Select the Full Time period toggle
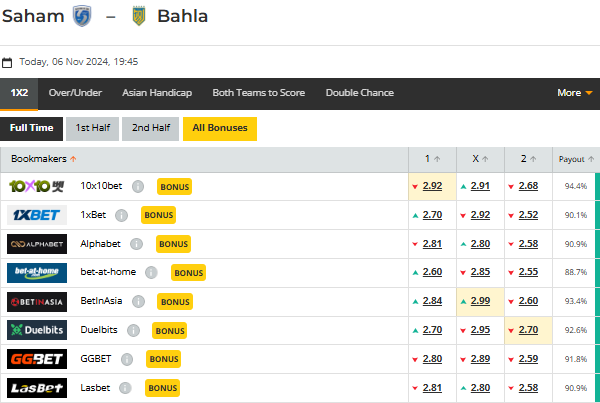This screenshot has width=600, height=403. 32,128
